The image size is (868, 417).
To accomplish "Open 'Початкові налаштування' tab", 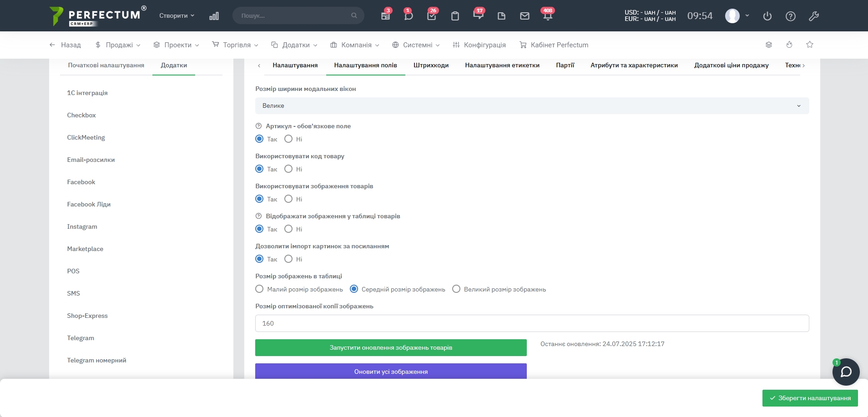I will (x=106, y=65).
